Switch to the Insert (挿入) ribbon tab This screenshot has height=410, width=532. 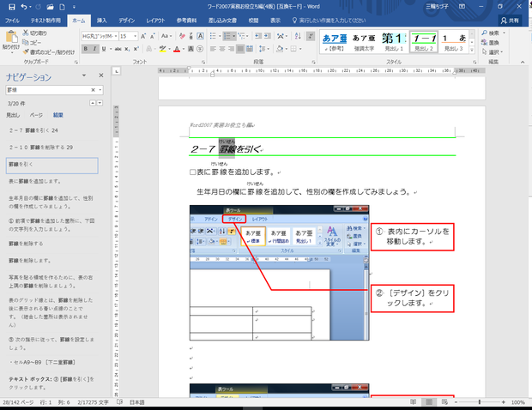point(101,21)
